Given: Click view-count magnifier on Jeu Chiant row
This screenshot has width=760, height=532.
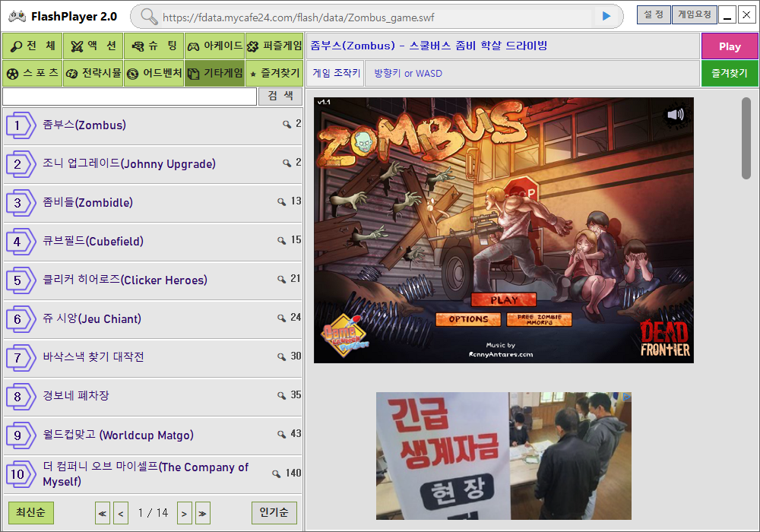Looking at the screenshot, I should (x=282, y=318).
